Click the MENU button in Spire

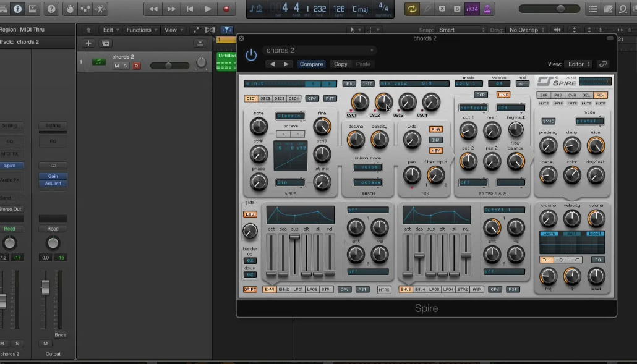(349, 83)
